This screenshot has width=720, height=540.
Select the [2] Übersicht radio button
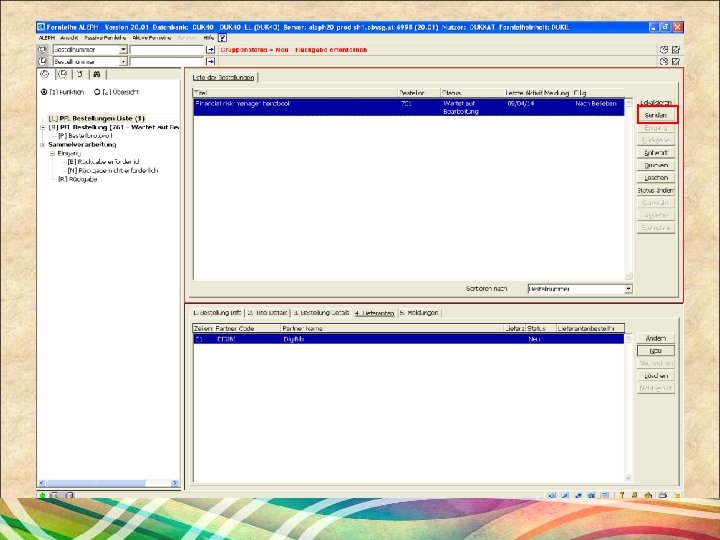pos(97,92)
